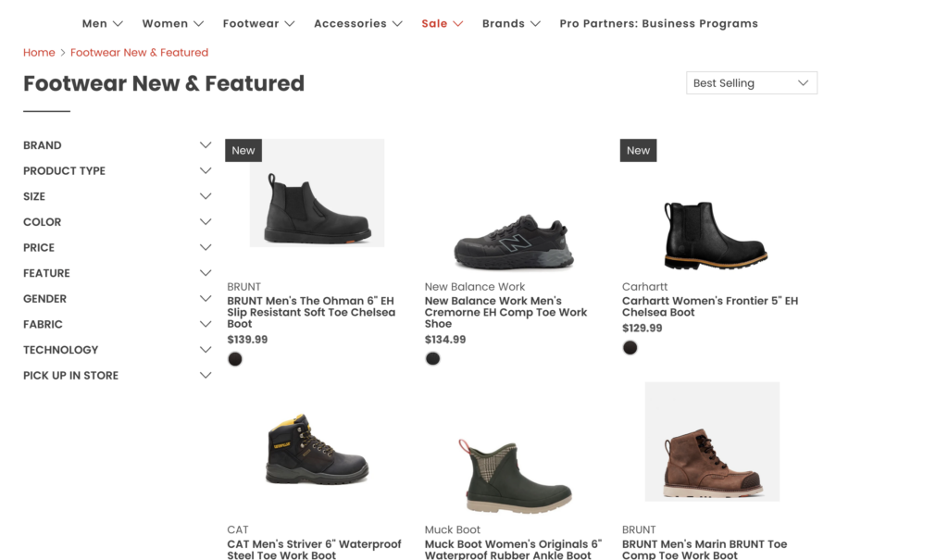Select black swatch for BRUNT Ohman boot
Viewport: 948px width, 560px height.
(x=235, y=359)
